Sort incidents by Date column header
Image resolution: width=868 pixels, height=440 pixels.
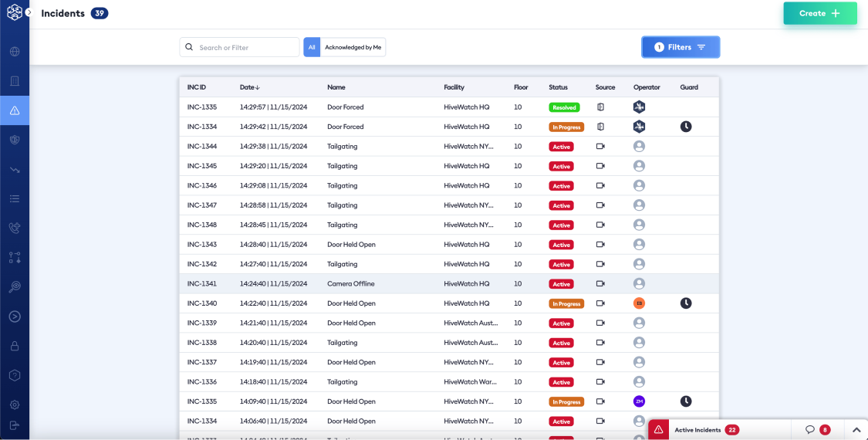click(x=249, y=87)
